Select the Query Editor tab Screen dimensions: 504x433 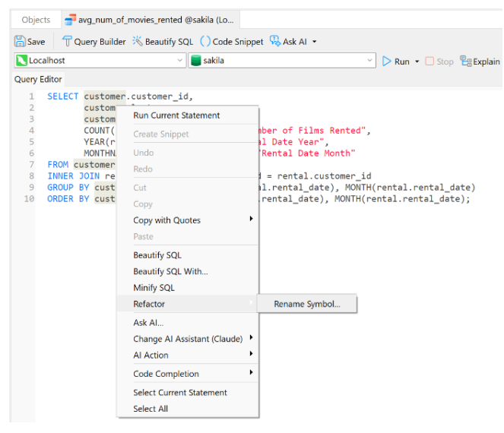pos(38,79)
